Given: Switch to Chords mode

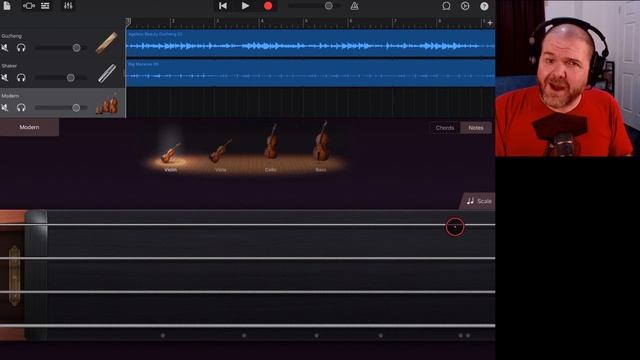Looking at the screenshot, I should 444,128.
